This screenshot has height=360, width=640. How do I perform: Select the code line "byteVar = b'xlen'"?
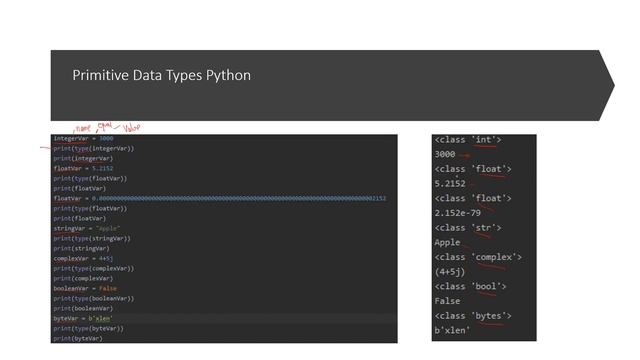tap(83, 318)
